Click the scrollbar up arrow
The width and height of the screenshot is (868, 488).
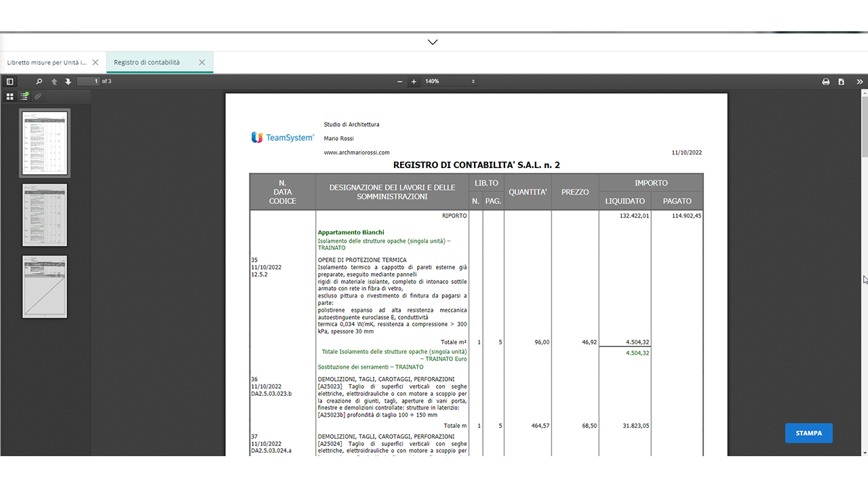pos(865,93)
